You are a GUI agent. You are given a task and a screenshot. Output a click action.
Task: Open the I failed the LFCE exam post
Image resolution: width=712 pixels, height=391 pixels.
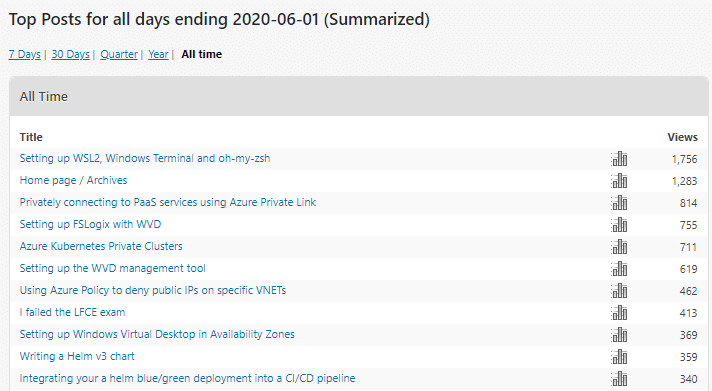72,312
